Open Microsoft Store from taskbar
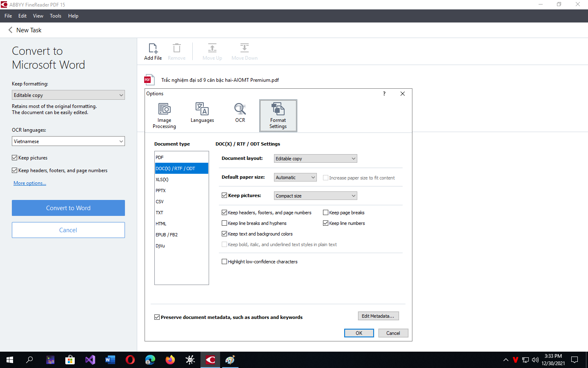Viewport: 588px width, 368px height. (70, 360)
